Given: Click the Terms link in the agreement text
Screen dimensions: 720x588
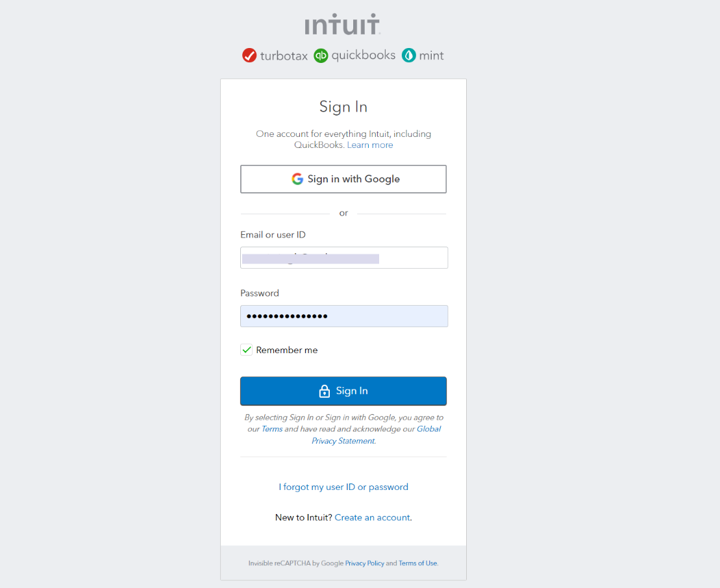Looking at the screenshot, I should point(272,428).
